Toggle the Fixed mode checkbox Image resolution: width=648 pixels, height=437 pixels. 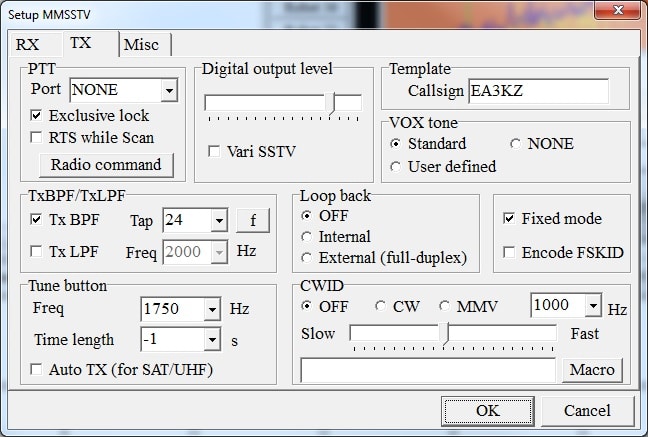point(509,218)
